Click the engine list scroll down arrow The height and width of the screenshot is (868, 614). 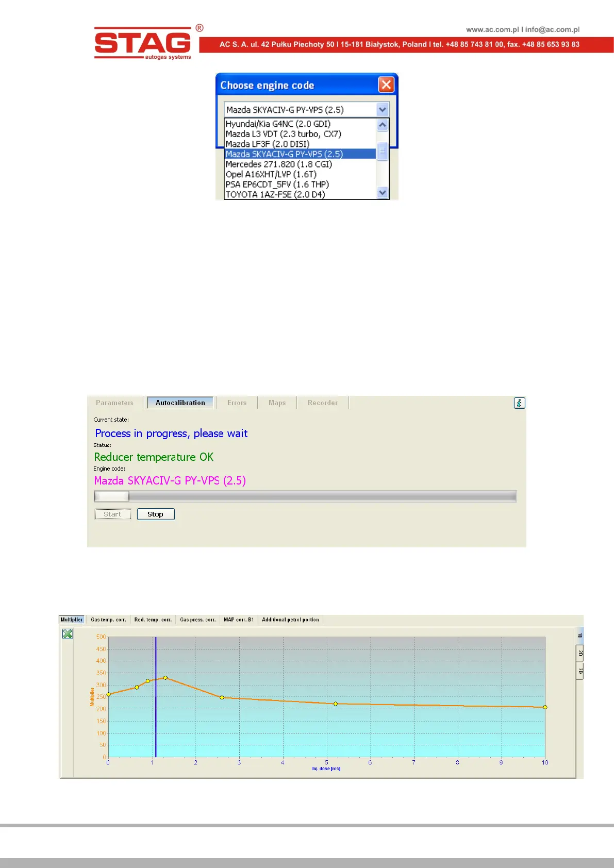tap(383, 193)
